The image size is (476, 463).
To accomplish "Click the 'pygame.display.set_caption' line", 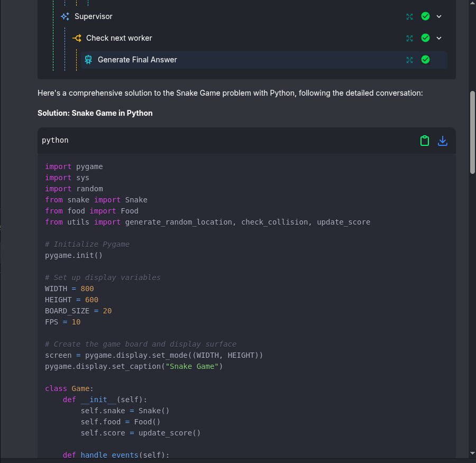I will [x=134, y=366].
